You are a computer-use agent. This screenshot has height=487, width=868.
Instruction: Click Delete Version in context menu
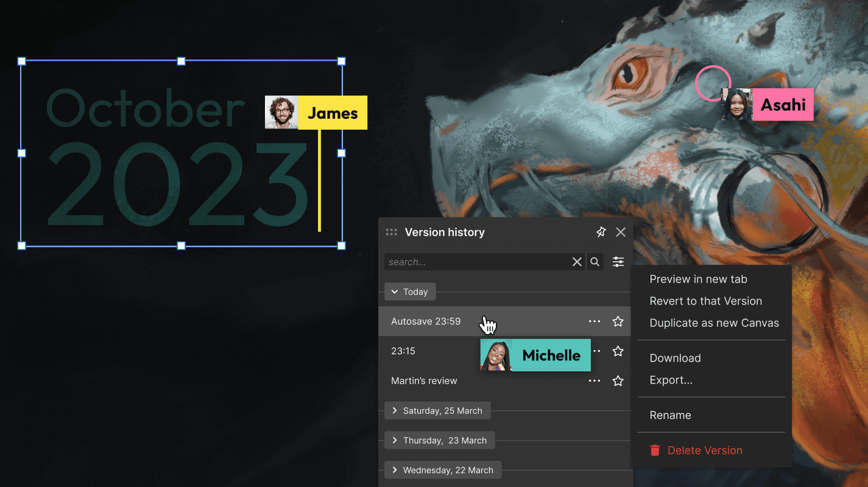pos(704,450)
